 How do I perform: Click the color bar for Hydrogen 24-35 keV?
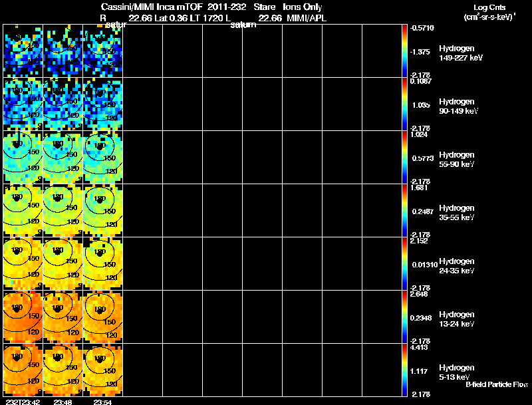404,264
